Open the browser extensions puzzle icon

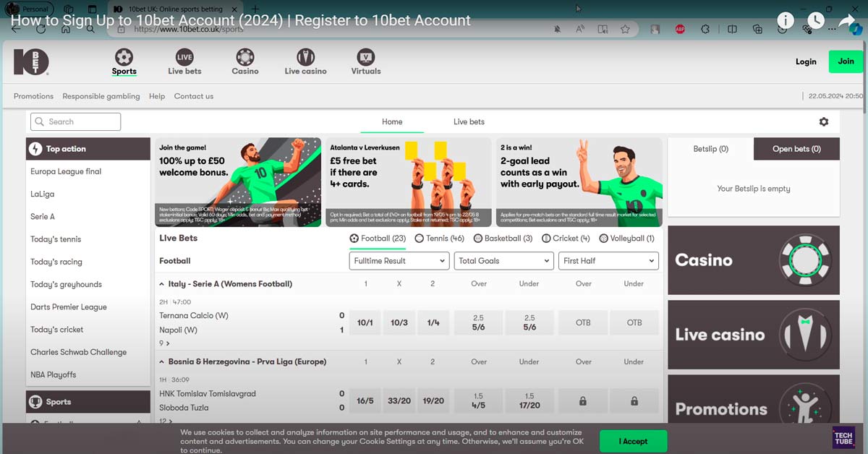706,30
